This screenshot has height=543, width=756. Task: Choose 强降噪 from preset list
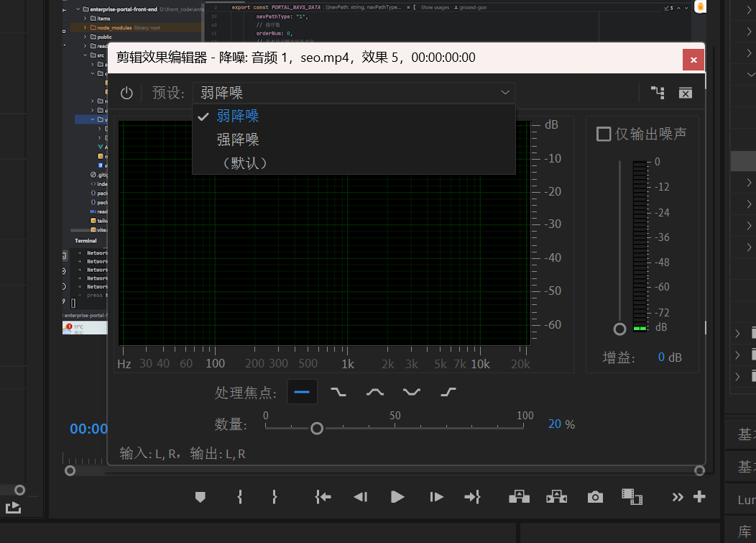238,140
